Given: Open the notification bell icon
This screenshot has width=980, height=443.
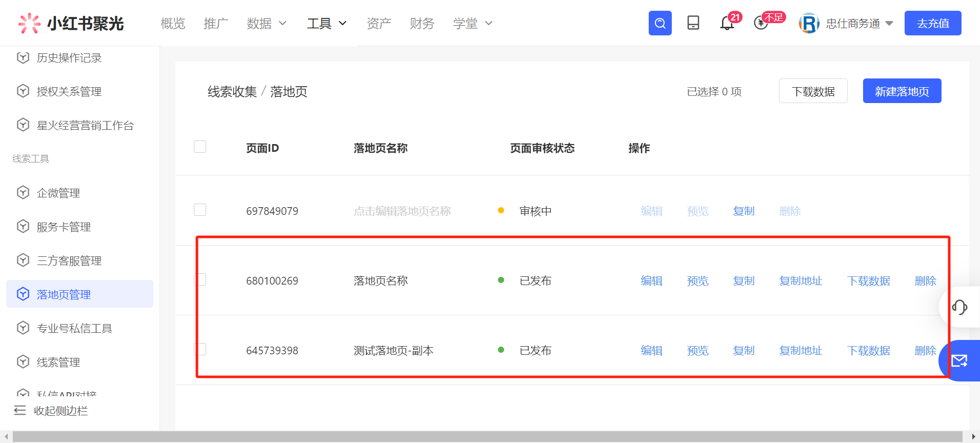Looking at the screenshot, I should coord(727,23).
